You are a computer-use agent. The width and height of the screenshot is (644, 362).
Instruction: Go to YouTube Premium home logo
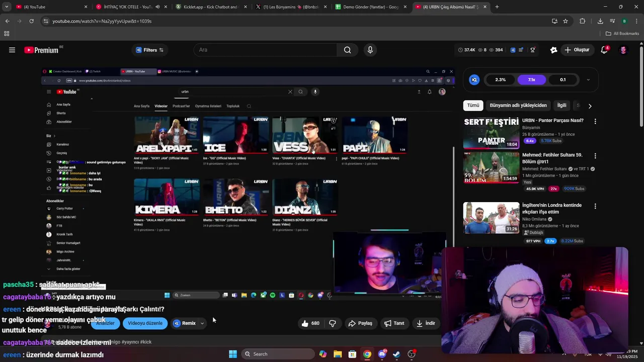pyautogui.click(x=42, y=50)
